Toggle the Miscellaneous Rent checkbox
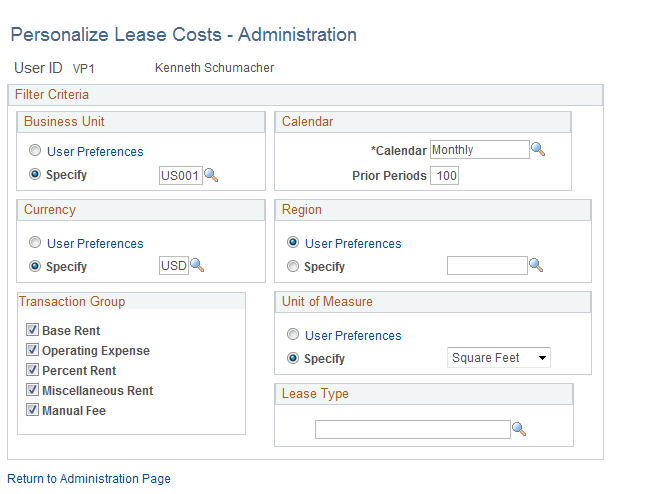The width and height of the screenshot is (661, 494). coord(33,391)
